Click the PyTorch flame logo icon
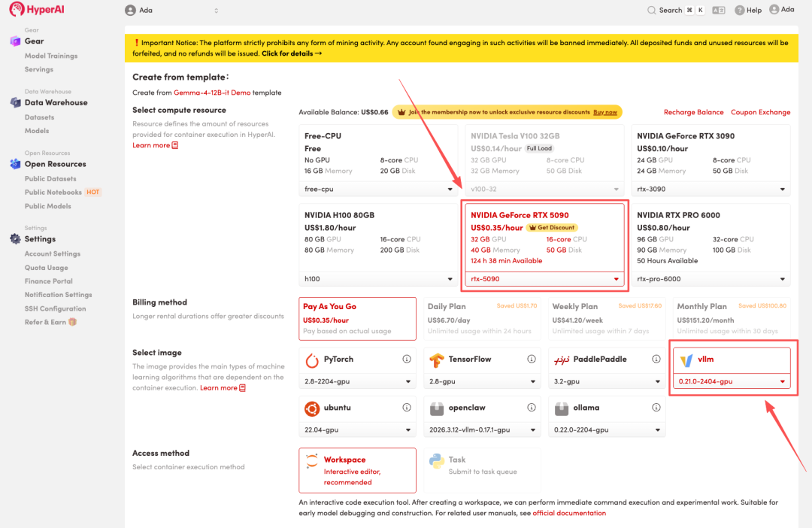Screen dimensions: 812x528 click(x=312, y=360)
